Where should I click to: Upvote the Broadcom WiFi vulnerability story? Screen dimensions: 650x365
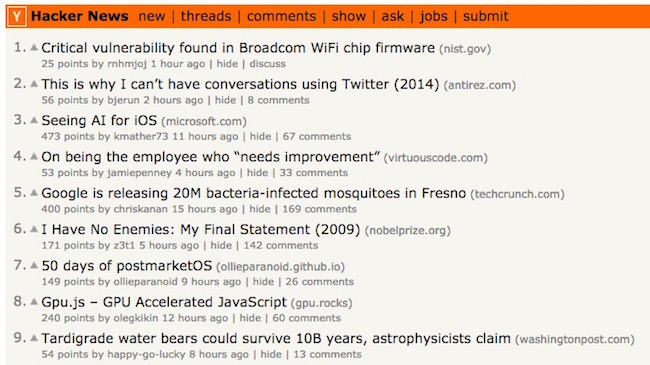tap(34, 48)
